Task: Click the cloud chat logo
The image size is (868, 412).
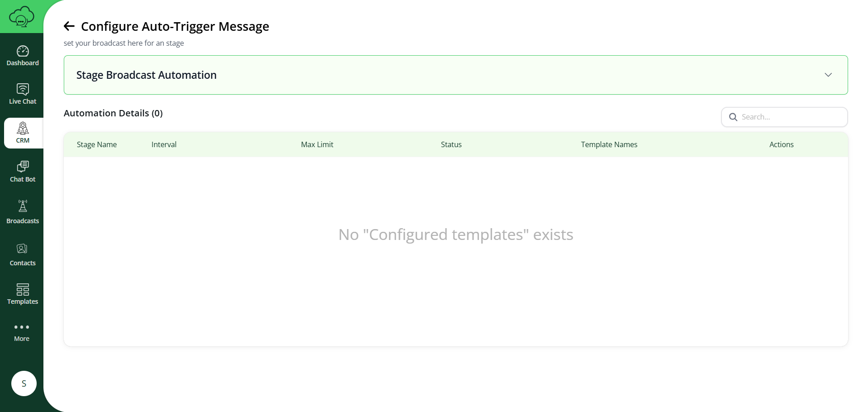Action: [x=21, y=17]
